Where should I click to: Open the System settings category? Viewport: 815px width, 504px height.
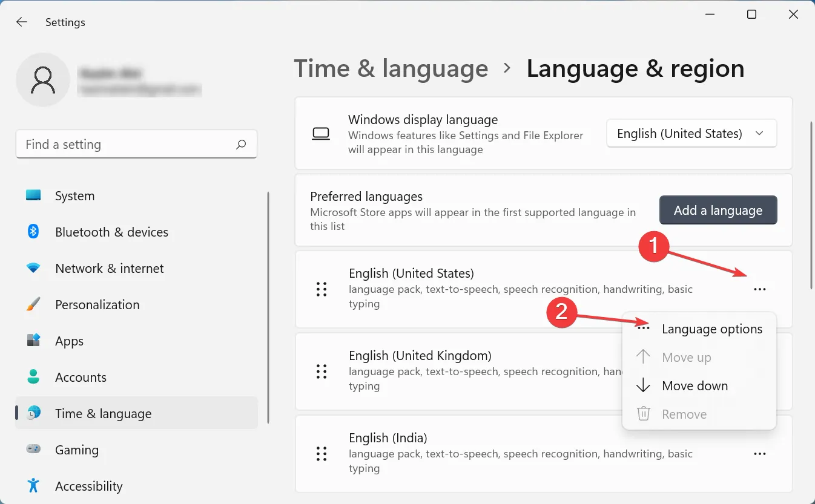74,196
